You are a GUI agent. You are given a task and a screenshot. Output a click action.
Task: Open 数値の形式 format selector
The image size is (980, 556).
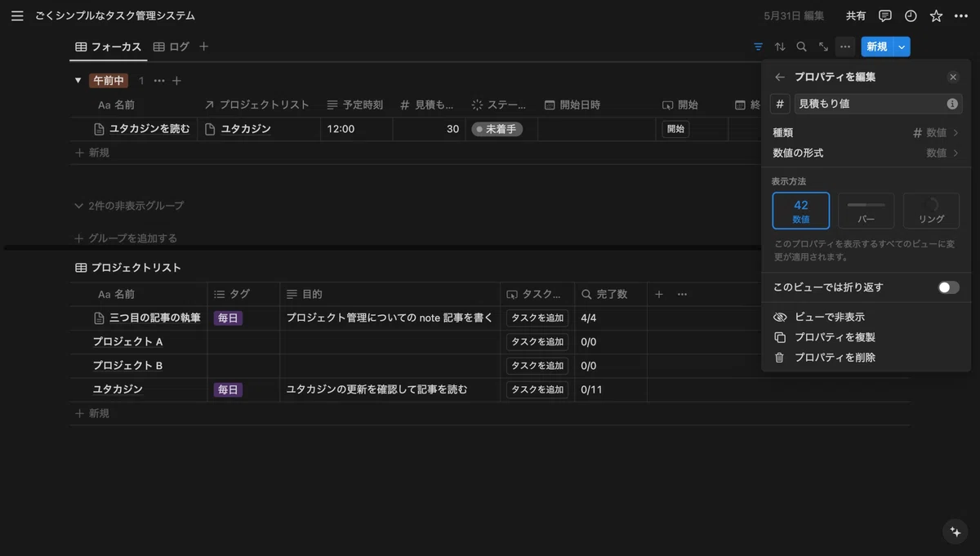click(x=866, y=153)
